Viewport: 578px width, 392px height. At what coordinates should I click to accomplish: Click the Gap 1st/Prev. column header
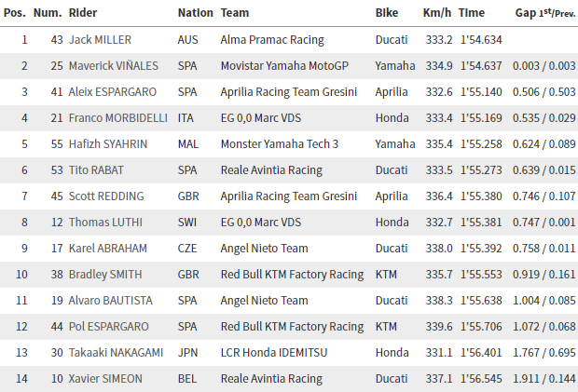[x=545, y=13]
